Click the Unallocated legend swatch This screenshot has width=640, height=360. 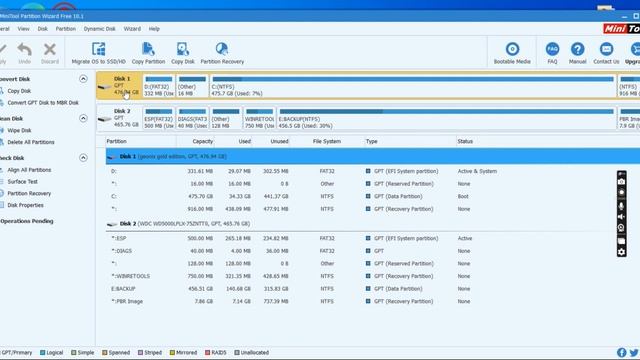click(x=237, y=352)
